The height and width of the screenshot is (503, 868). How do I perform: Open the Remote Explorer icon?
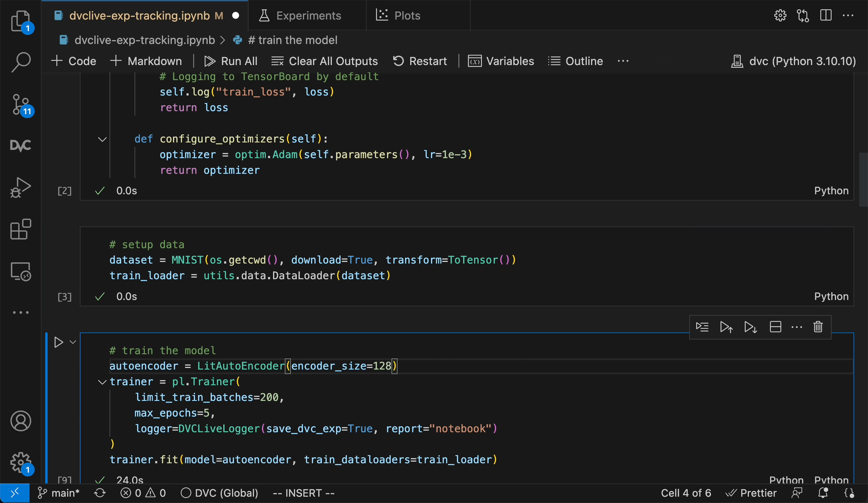21,272
